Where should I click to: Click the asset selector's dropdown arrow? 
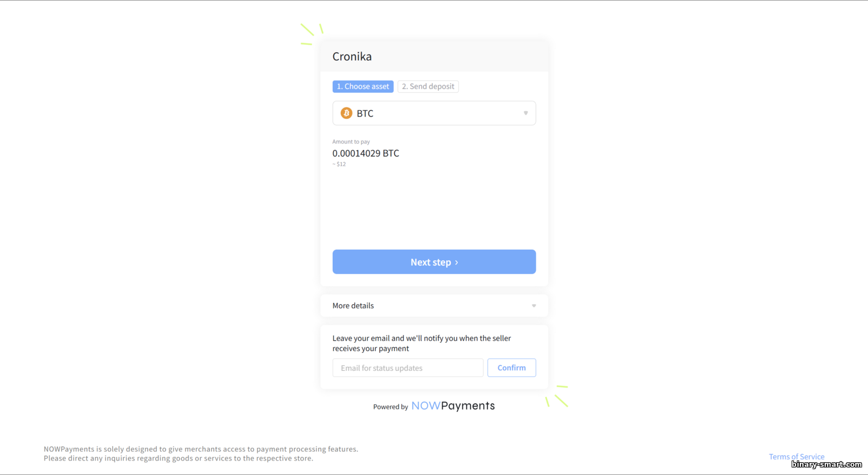pyautogui.click(x=525, y=113)
